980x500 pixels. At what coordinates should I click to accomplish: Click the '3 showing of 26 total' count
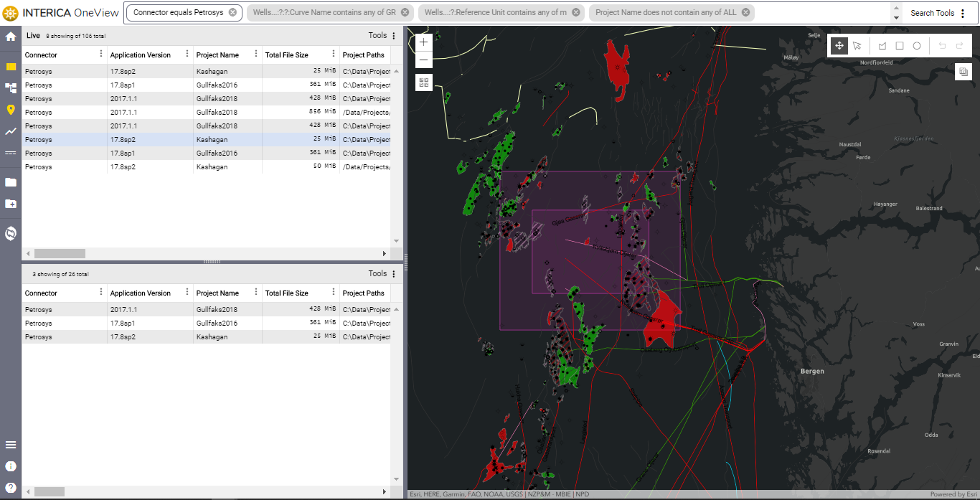tap(60, 274)
